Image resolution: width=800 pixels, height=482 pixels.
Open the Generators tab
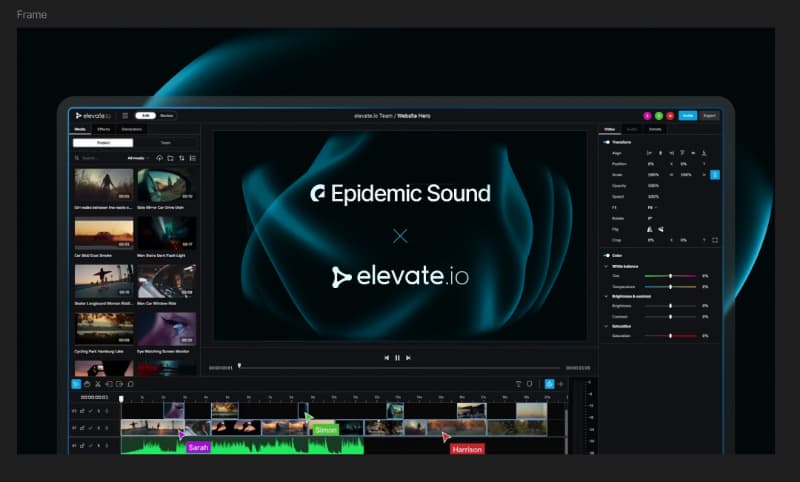[x=132, y=130]
